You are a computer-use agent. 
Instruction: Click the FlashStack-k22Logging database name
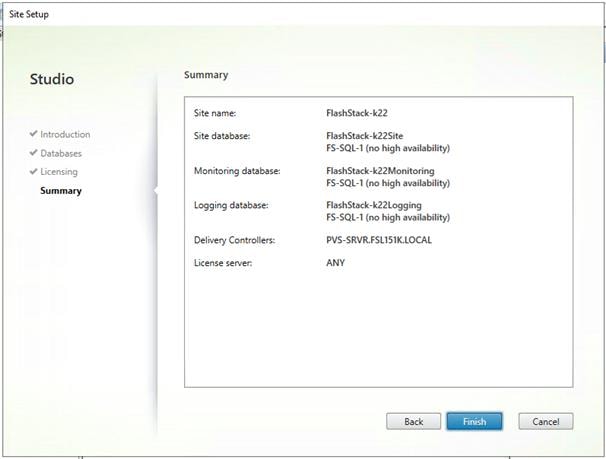(374, 205)
